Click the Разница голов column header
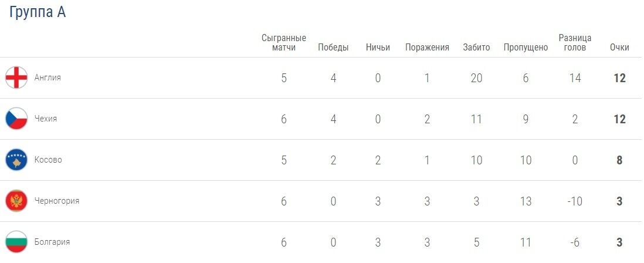Viewport: 644px width, 263px height. tap(575, 43)
